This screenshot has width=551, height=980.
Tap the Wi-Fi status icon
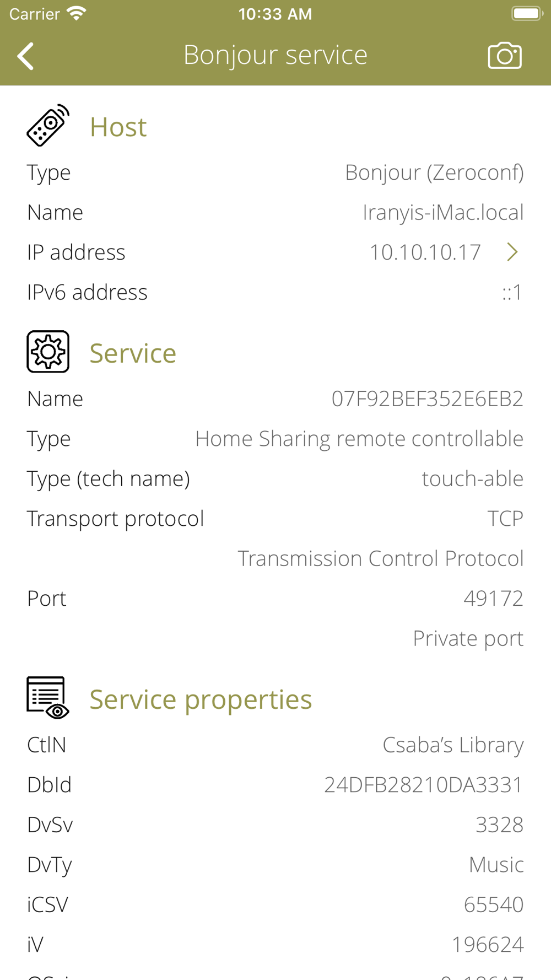pyautogui.click(x=77, y=13)
